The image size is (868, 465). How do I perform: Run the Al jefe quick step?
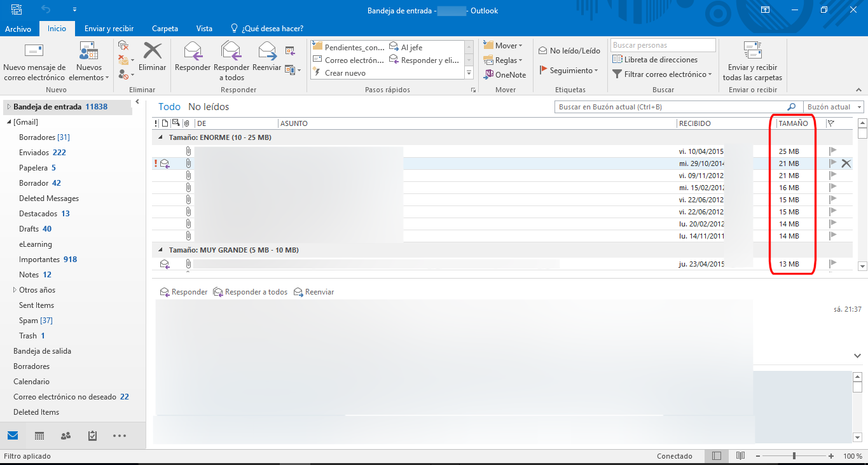pyautogui.click(x=406, y=47)
